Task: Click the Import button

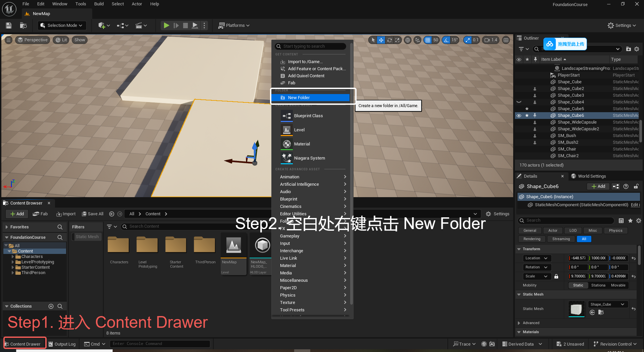Action: click(x=66, y=214)
